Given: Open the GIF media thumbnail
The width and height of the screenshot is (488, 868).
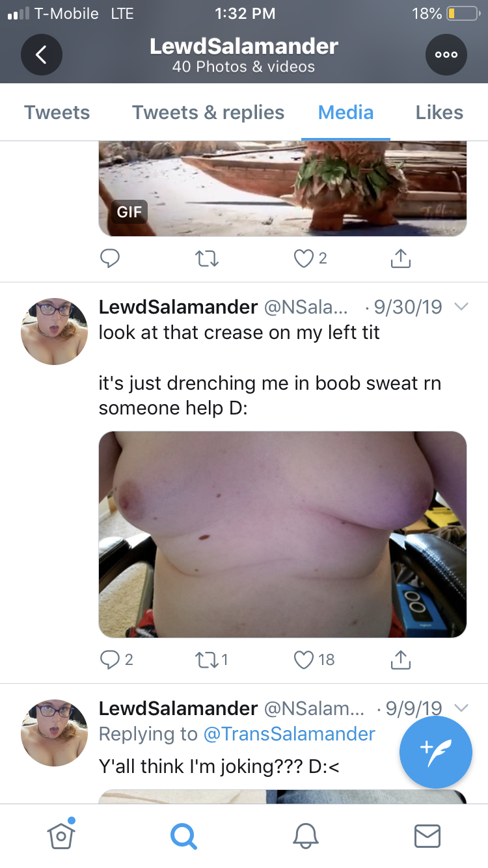Looking at the screenshot, I should tap(282, 189).
